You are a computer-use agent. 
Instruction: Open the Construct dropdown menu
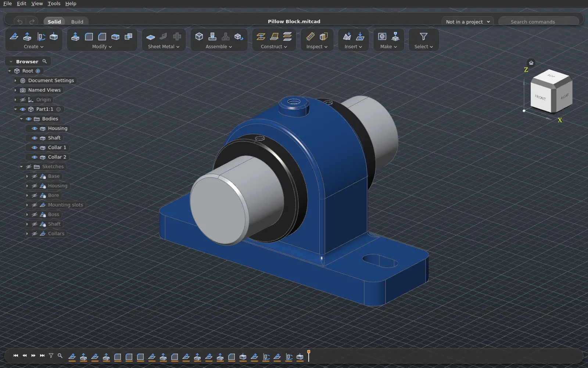tap(274, 47)
